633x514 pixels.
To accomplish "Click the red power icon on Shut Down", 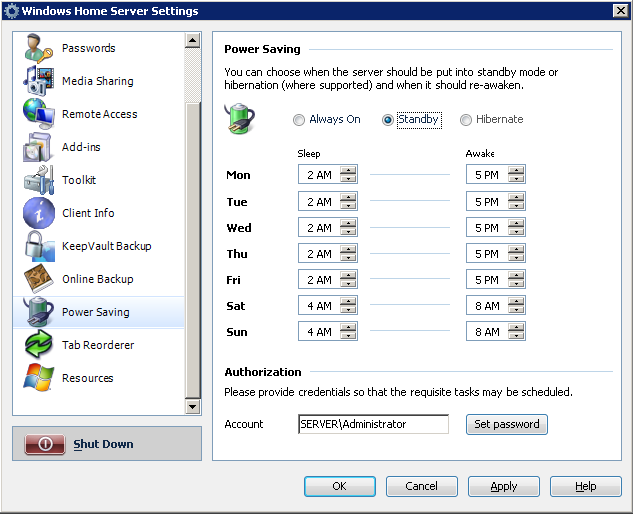I will [x=45, y=444].
